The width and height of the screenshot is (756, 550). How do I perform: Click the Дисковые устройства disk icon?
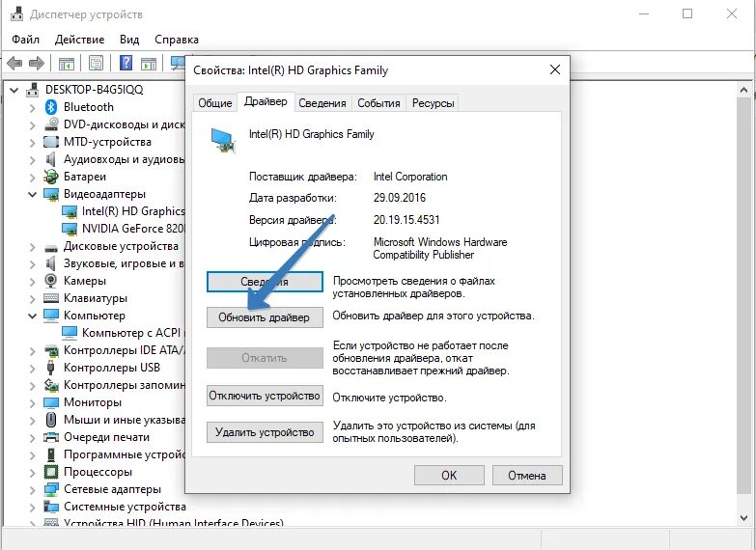[x=51, y=247]
